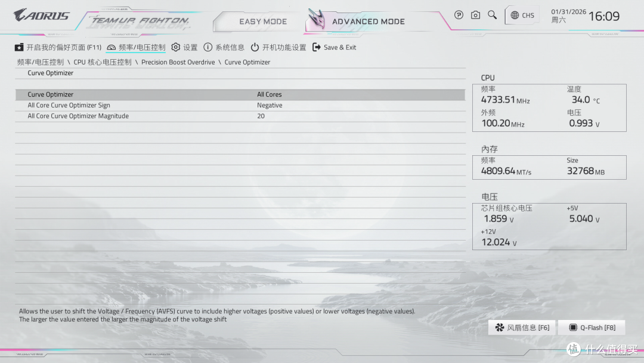Image resolution: width=644 pixels, height=363 pixels.
Task: Click the settings gear icon
Action: [x=176, y=47]
